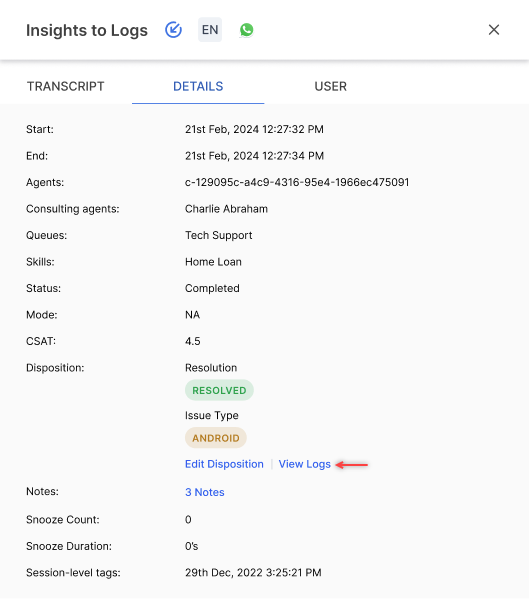Open the 3 Notes link

pos(205,492)
